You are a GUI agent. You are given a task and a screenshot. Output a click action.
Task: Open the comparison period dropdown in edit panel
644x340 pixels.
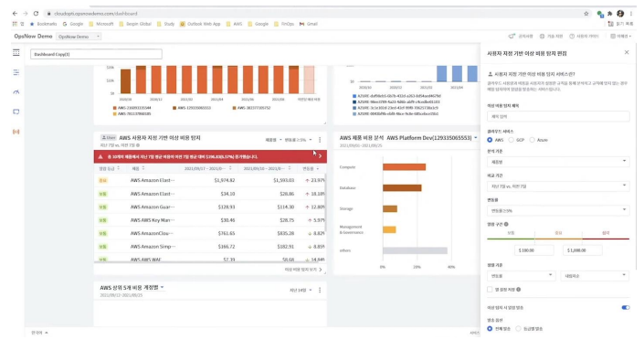coord(558,186)
